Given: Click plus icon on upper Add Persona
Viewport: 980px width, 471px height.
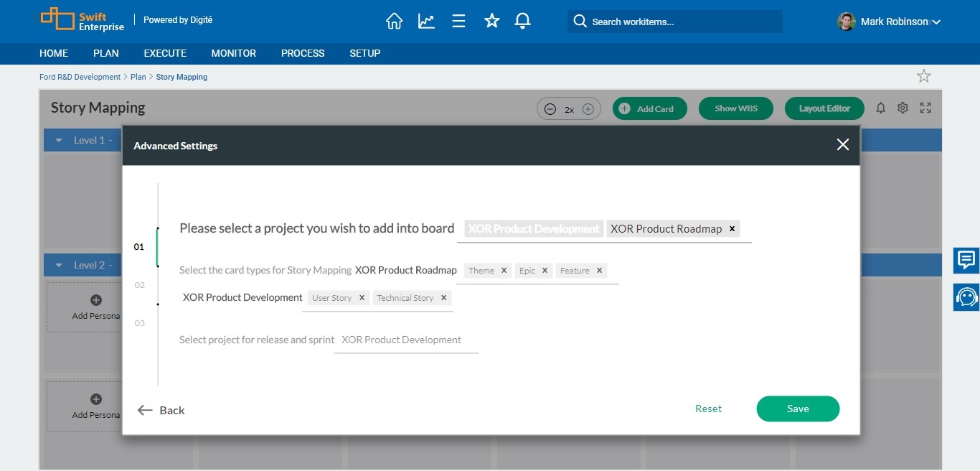Looking at the screenshot, I should point(96,300).
